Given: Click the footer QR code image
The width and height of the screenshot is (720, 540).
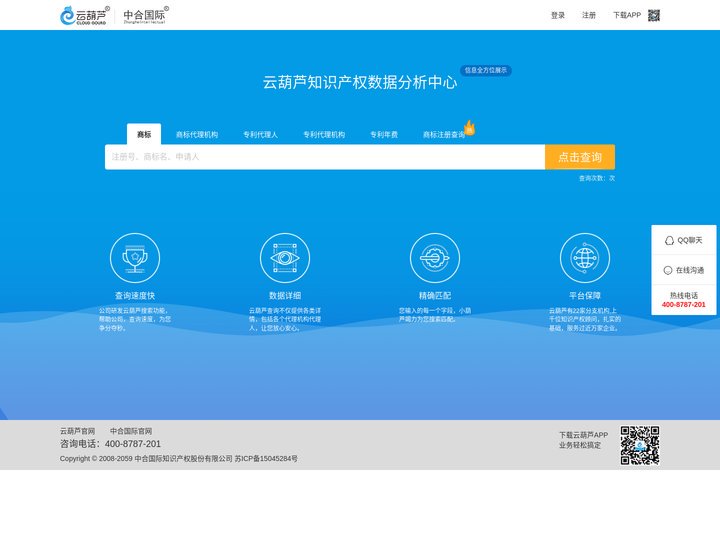Looking at the screenshot, I should 640,445.
